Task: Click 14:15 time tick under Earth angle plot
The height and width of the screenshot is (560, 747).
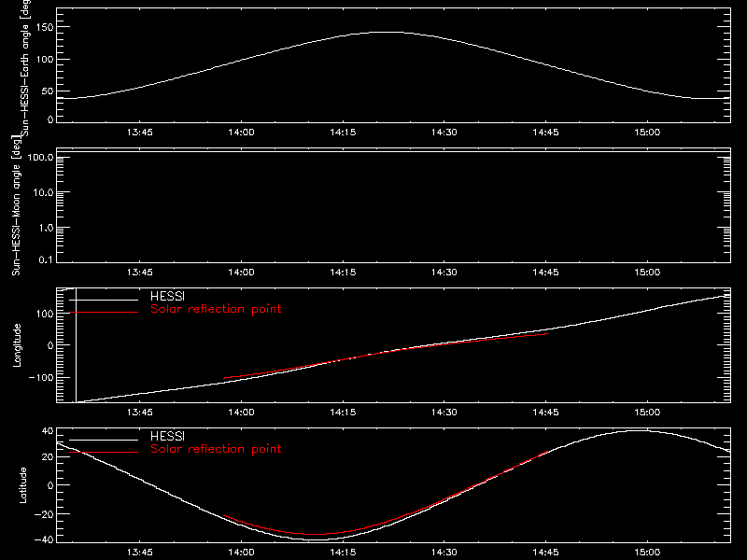Action: click(343, 133)
